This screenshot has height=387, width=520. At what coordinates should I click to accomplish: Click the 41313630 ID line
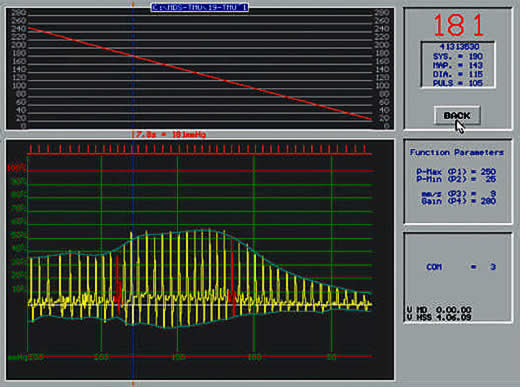pyautogui.click(x=459, y=47)
